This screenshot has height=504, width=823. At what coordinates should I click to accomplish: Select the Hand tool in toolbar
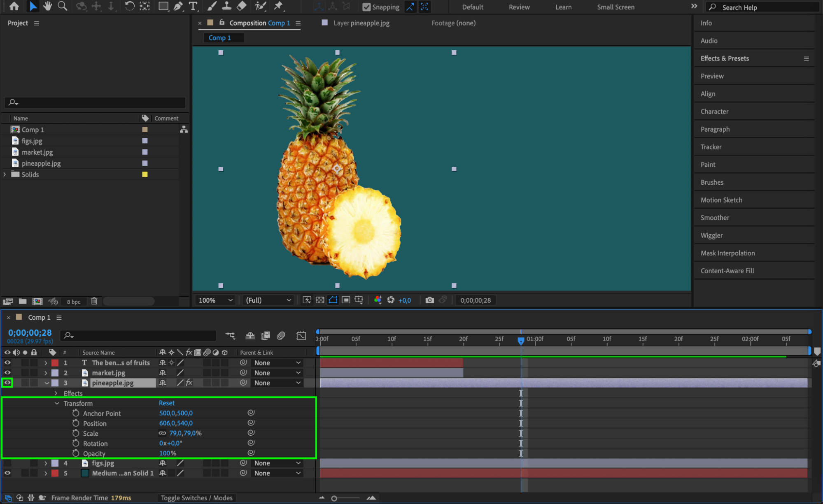click(47, 6)
